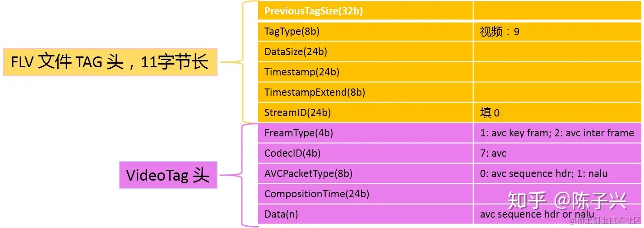The image size is (644, 228).
Task: Click the FreamType(4b) cell
Action: (x=365, y=133)
